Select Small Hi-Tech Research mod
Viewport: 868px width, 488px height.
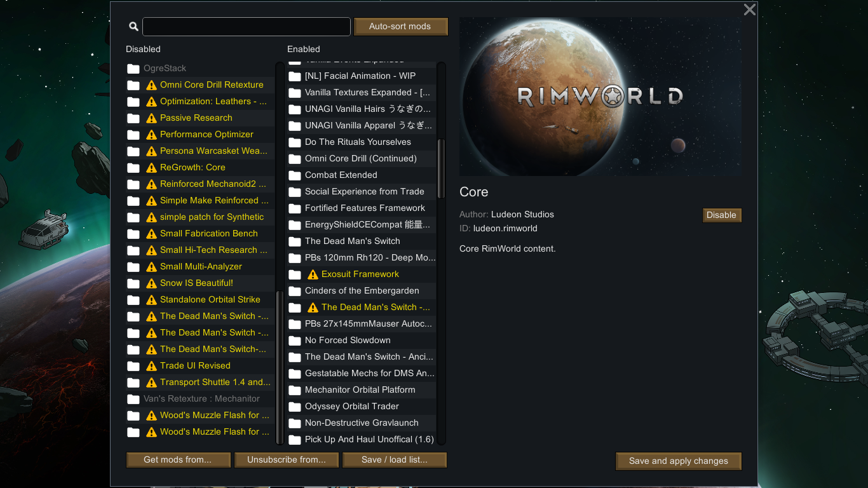point(200,250)
